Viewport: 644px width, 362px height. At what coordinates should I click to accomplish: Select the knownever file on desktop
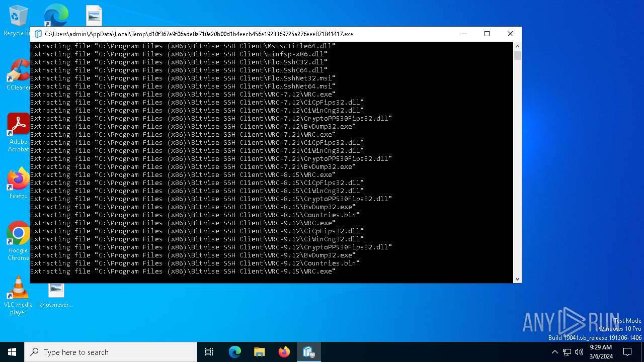point(56,295)
